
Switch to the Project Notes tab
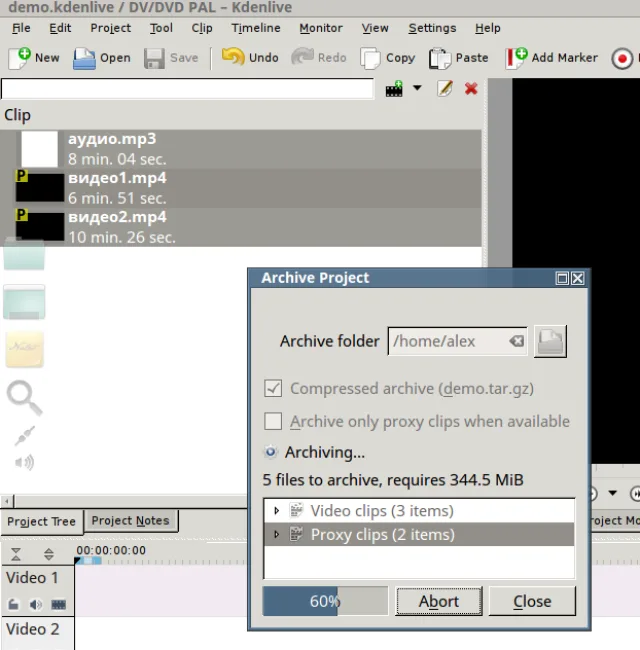tap(130, 520)
